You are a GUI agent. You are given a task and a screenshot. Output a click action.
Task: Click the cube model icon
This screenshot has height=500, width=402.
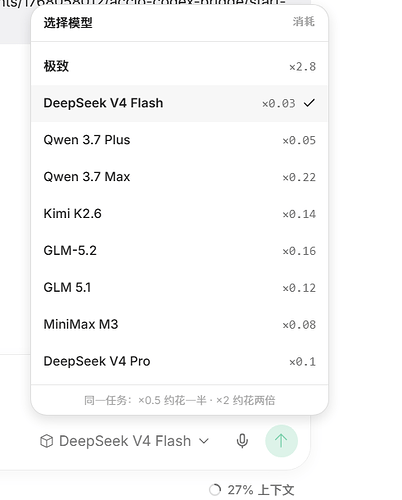(46, 441)
